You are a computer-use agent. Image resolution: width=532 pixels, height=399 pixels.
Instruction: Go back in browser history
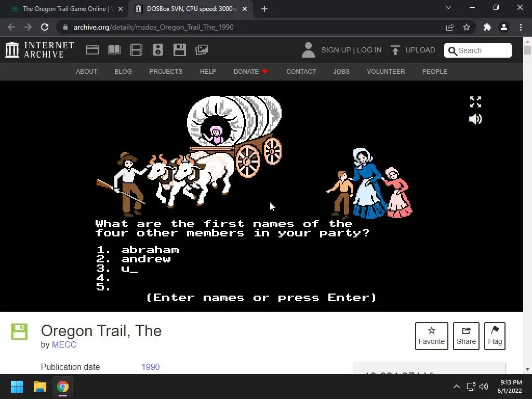11,27
